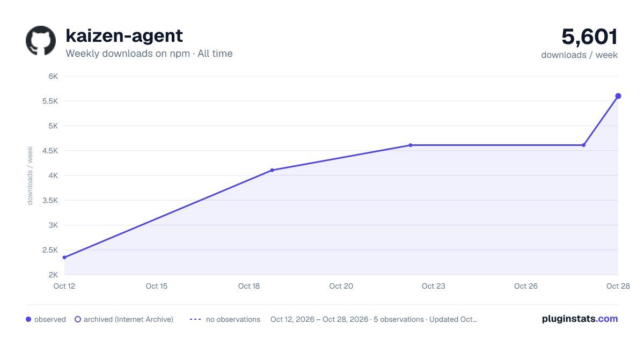Click the 5.5K y-axis label
Image resolution: width=644 pixels, height=338 pixels.
pyautogui.click(x=49, y=101)
